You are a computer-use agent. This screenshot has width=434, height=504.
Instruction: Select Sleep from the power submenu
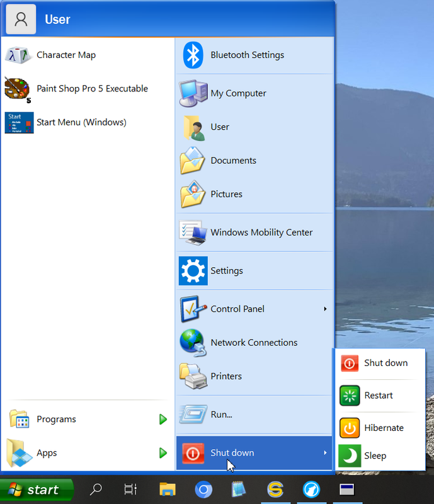pyautogui.click(x=375, y=455)
